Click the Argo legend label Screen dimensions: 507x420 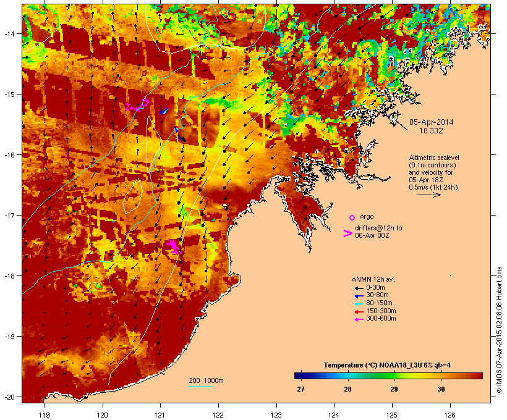pos(367,216)
